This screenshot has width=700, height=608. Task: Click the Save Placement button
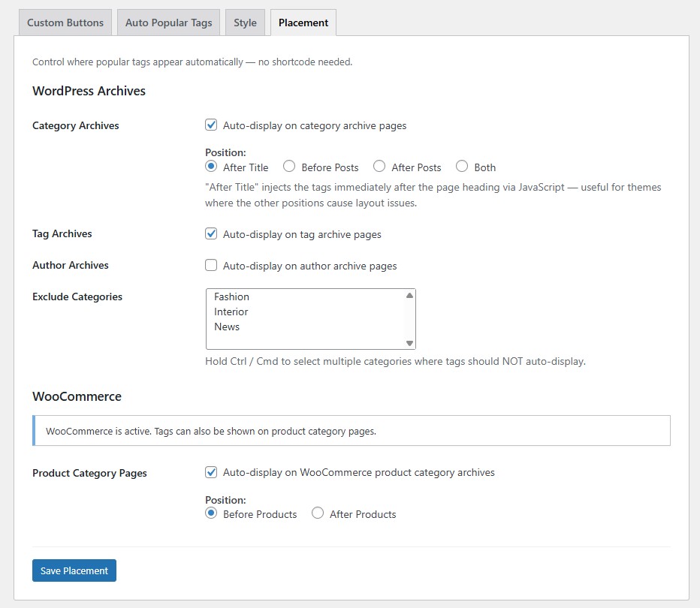(74, 570)
